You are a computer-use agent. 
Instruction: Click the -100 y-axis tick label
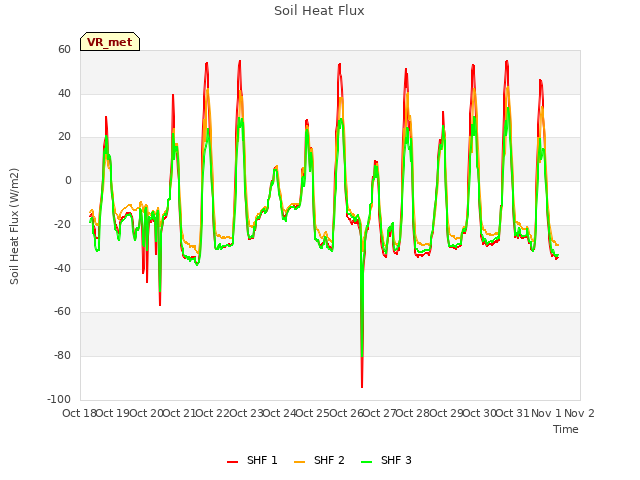click(x=59, y=399)
